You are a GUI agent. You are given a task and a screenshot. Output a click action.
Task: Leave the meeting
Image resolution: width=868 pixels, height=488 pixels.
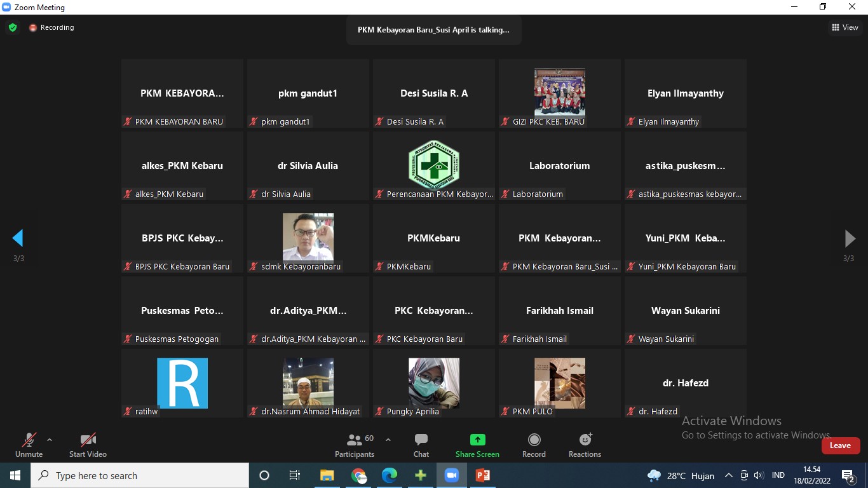tap(841, 445)
